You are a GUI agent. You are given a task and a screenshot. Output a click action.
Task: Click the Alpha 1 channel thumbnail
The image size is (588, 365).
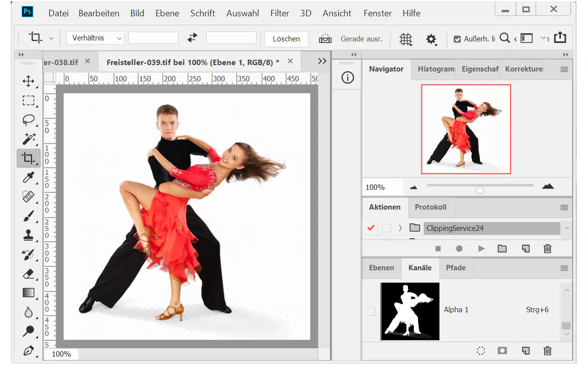[410, 311]
